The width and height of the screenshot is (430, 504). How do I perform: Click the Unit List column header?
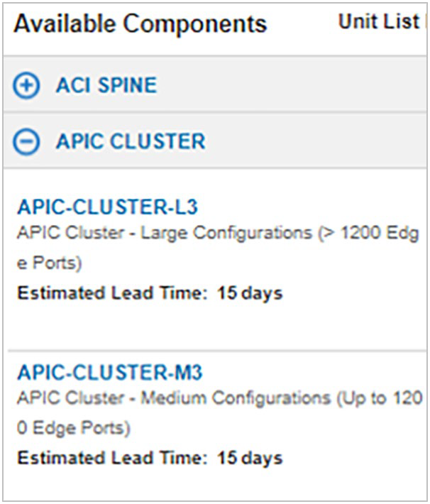point(378,22)
